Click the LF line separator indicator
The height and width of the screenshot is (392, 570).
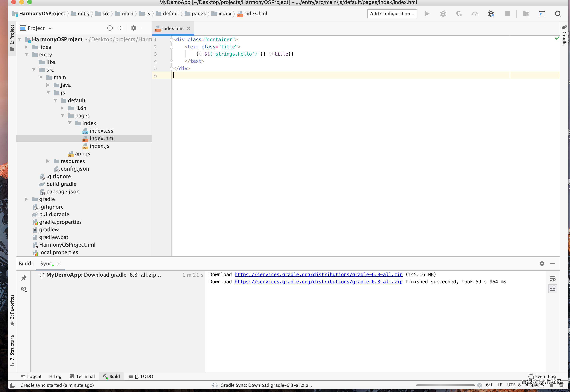[500, 385]
